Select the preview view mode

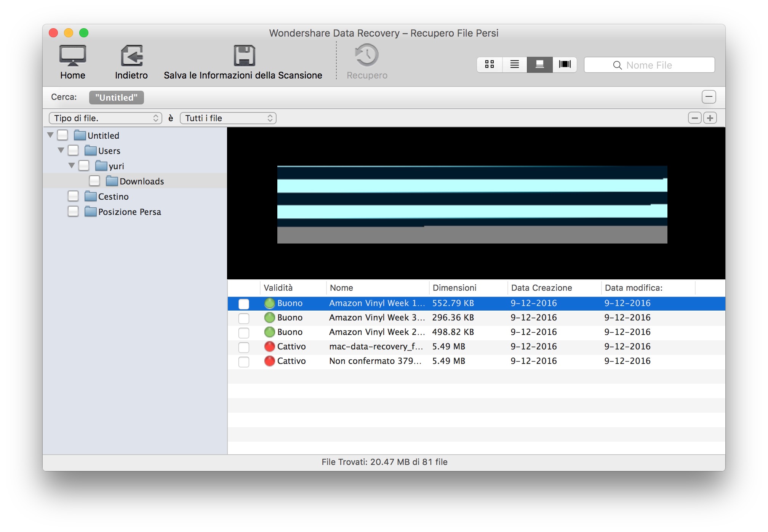click(539, 64)
